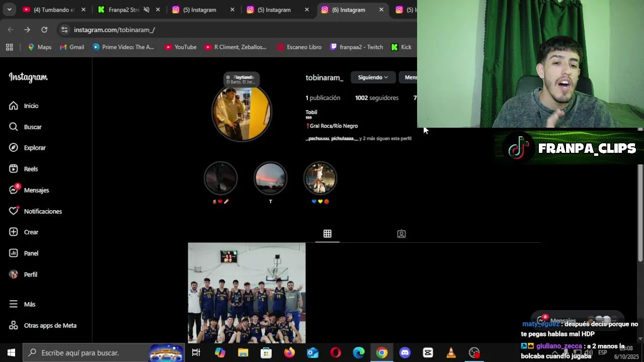Open Opera browser from taskbar

point(336,353)
